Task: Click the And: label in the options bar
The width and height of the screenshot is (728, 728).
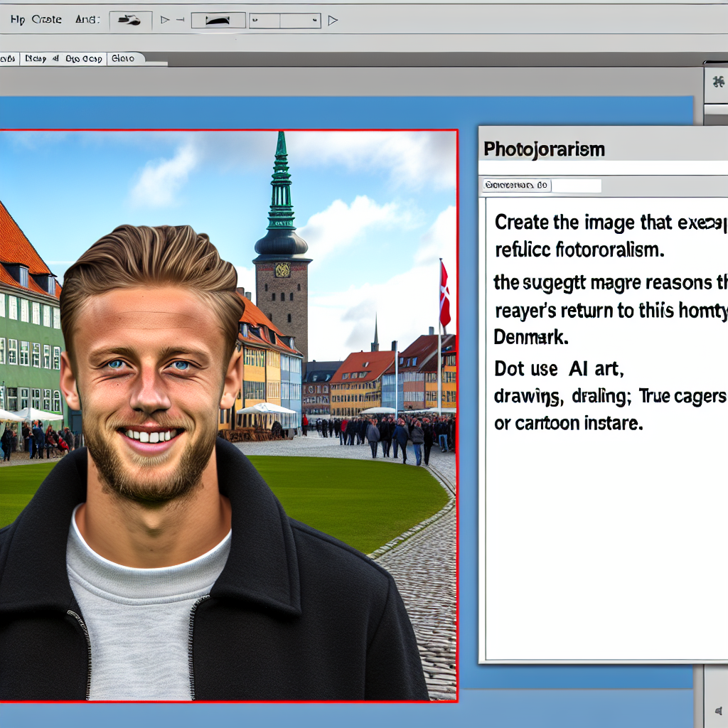Action: pyautogui.click(x=87, y=21)
